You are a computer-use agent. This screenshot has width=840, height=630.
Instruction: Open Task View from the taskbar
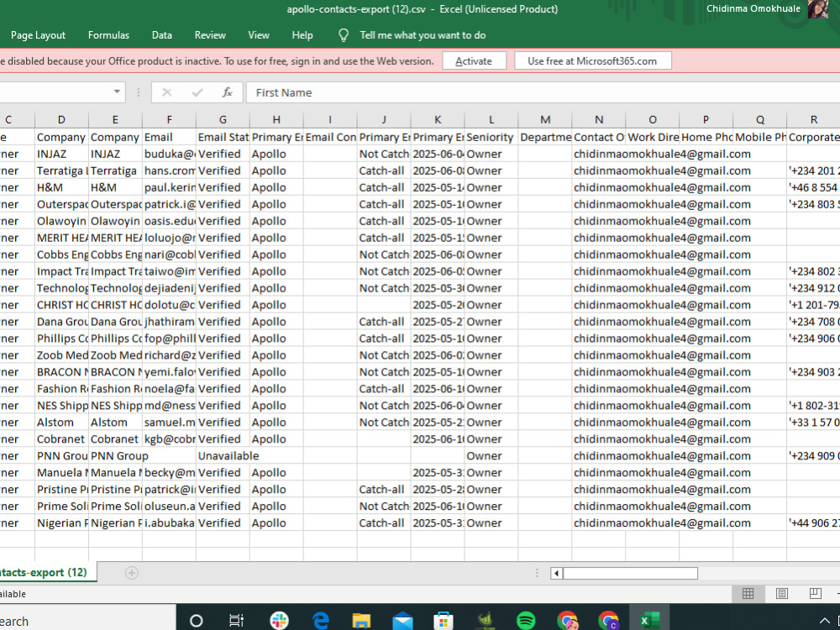click(236, 621)
